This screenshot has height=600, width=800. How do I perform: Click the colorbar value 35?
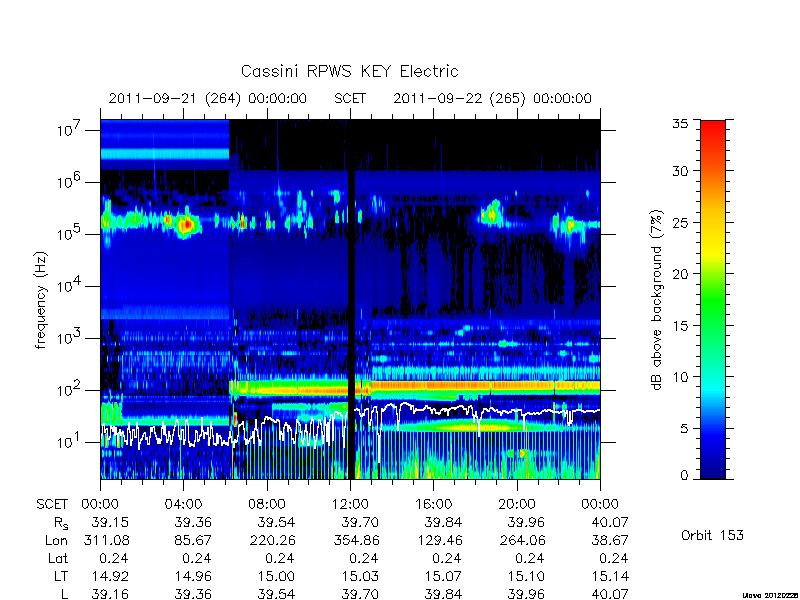tap(681, 123)
